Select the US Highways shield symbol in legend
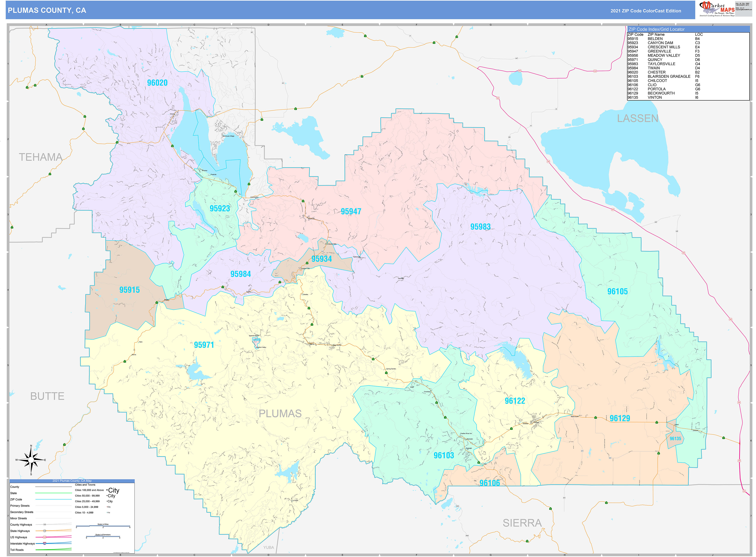756x557 pixels. 45,538
